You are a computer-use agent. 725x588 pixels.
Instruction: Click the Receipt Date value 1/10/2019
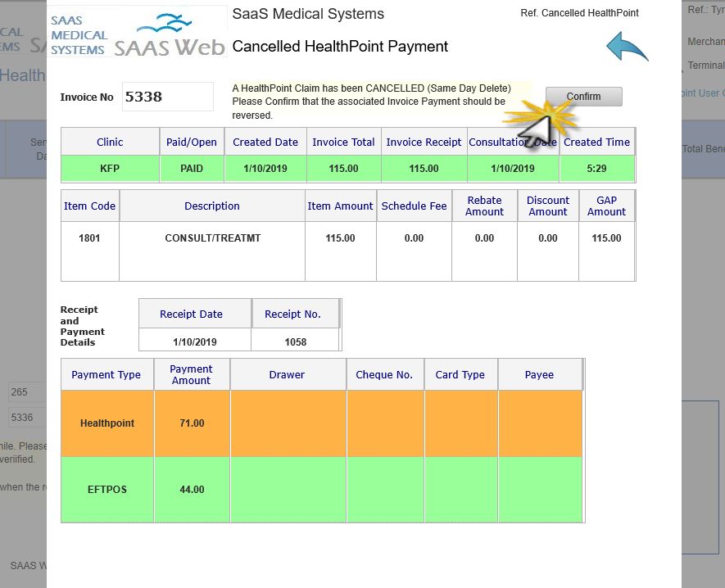point(195,341)
